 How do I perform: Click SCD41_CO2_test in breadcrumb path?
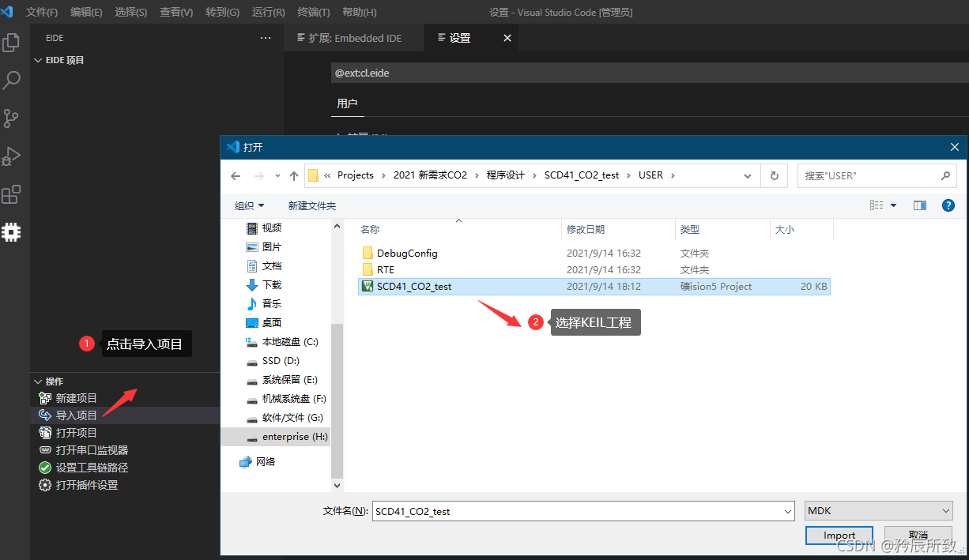pyautogui.click(x=582, y=175)
